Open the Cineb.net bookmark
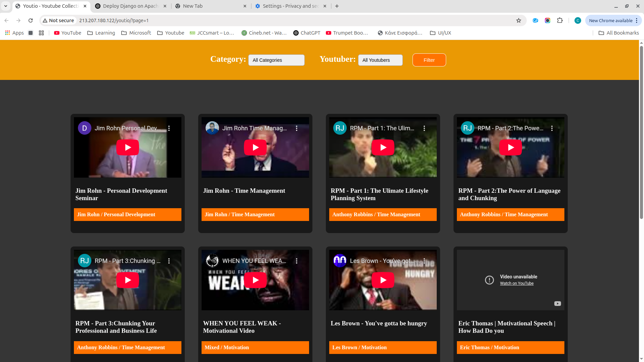The width and height of the screenshot is (644, 362). click(x=264, y=33)
